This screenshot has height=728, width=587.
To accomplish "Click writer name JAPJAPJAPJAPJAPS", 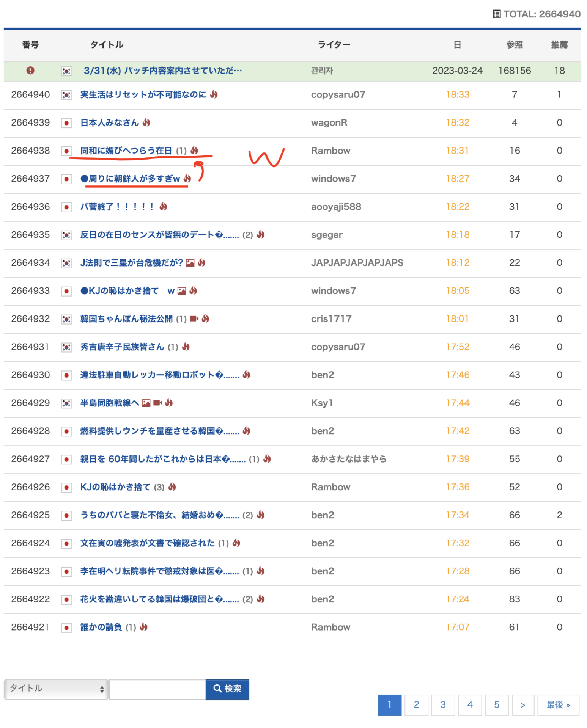I will click(357, 263).
